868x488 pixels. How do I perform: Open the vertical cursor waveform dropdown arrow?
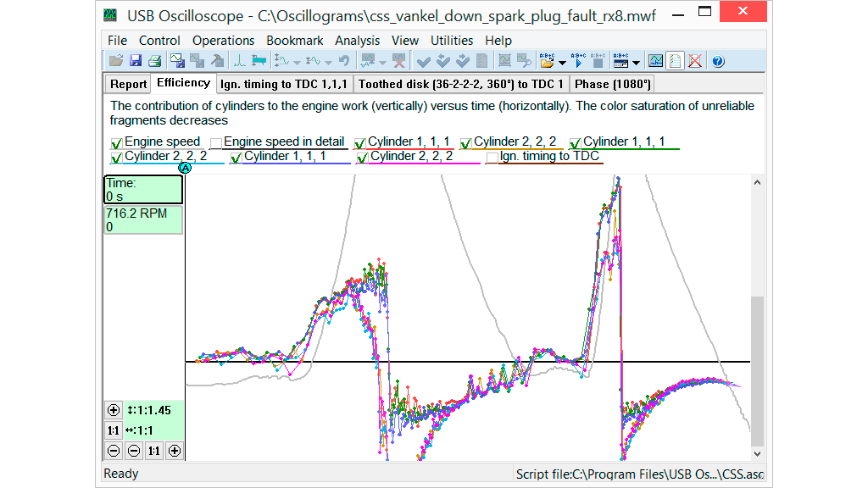tap(299, 62)
